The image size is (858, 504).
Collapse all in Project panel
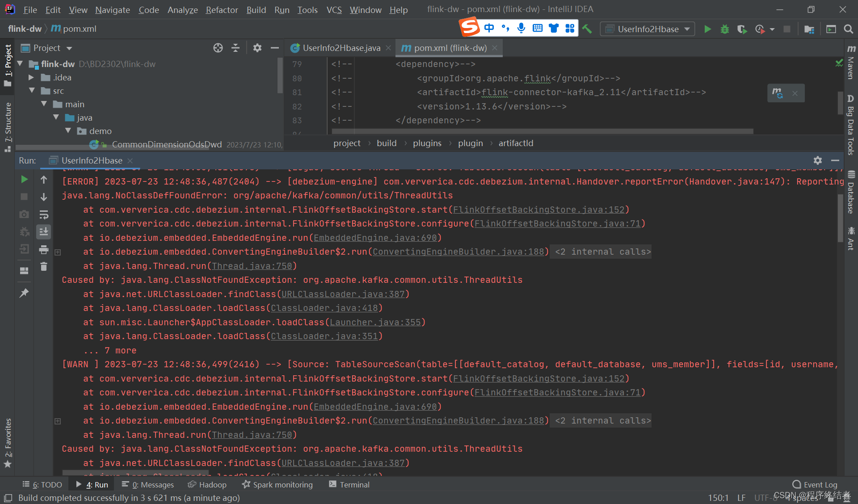coord(236,48)
